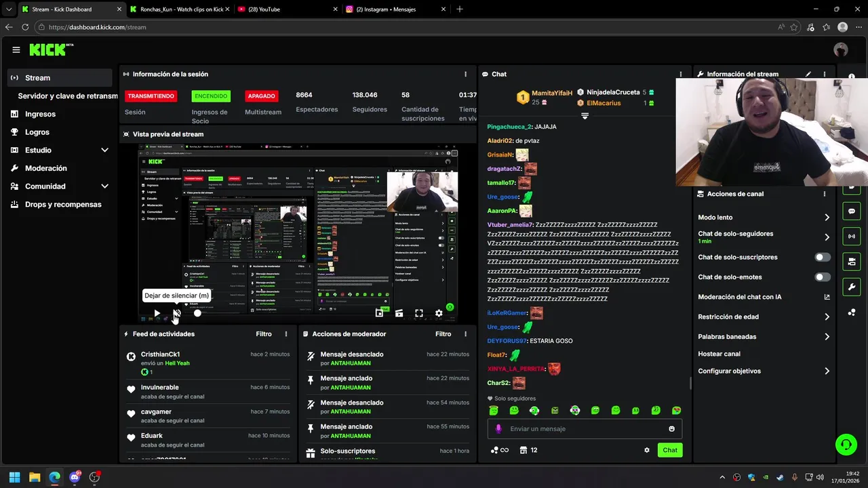This screenshot has height=488, width=868.
Task: Open Filtro in Feed de actividades
Action: [x=264, y=334]
